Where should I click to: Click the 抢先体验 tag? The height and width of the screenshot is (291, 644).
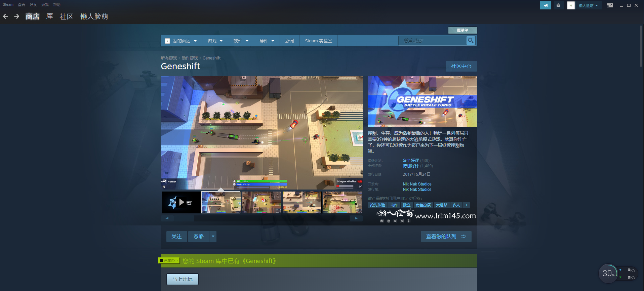pyautogui.click(x=377, y=205)
